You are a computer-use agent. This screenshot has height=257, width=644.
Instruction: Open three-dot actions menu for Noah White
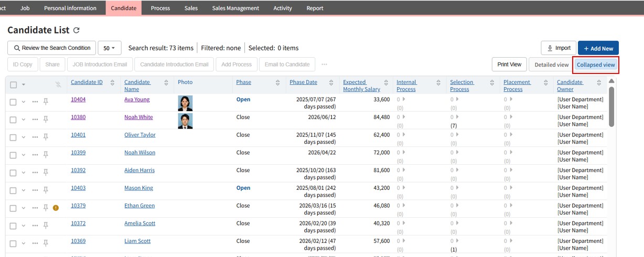tap(35, 120)
